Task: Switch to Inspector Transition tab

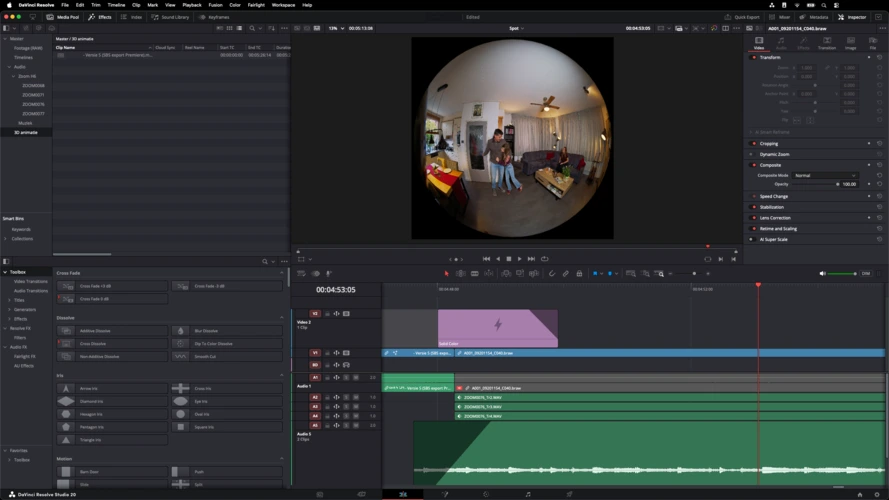Action: pos(827,43)
